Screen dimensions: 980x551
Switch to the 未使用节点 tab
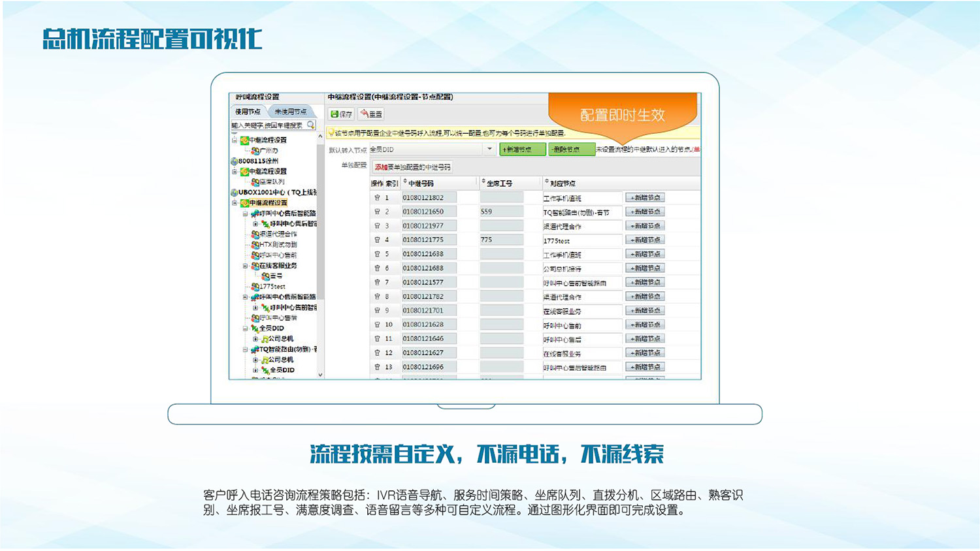(x=290, y=112)
